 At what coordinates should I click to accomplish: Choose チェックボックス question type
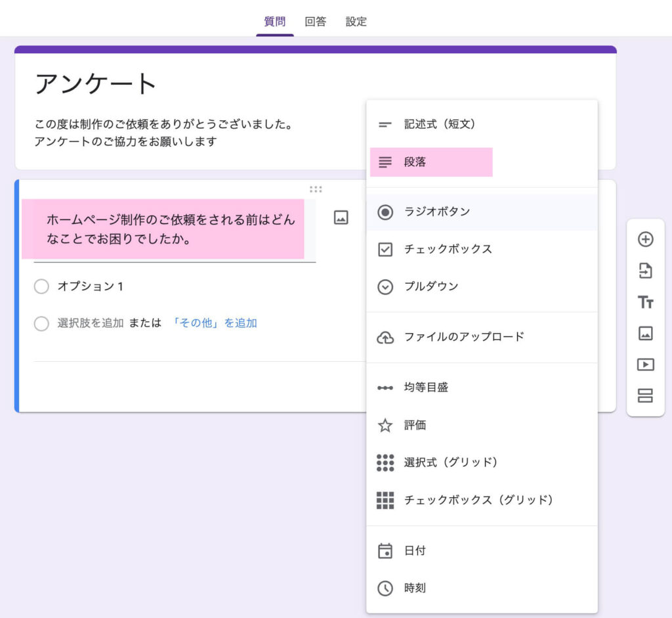[448, 250]
